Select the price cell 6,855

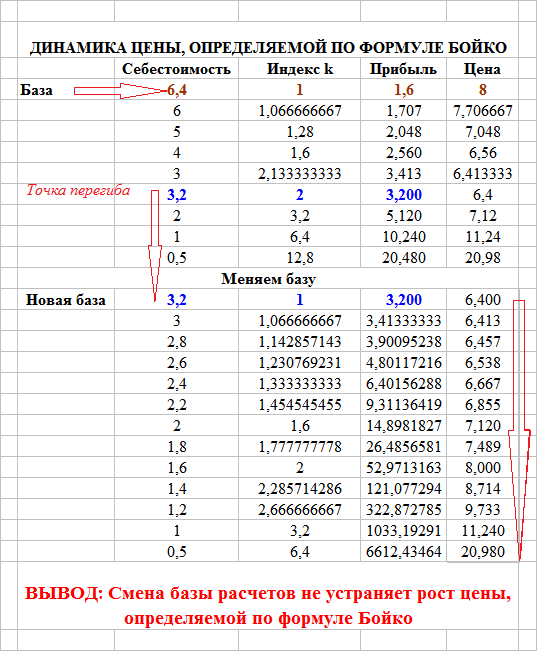[x=482, y=404]
